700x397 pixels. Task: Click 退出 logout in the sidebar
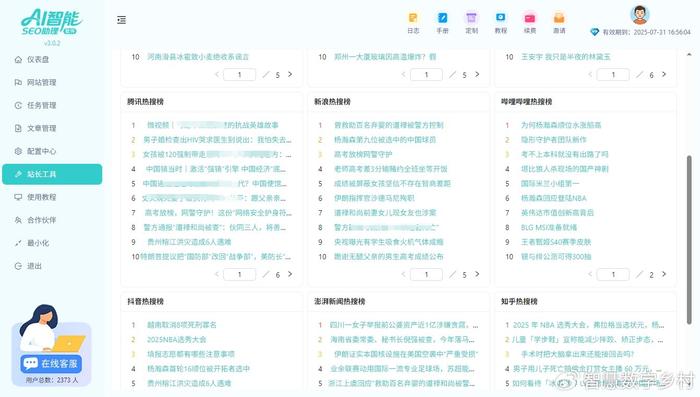[x=34, y=266]
